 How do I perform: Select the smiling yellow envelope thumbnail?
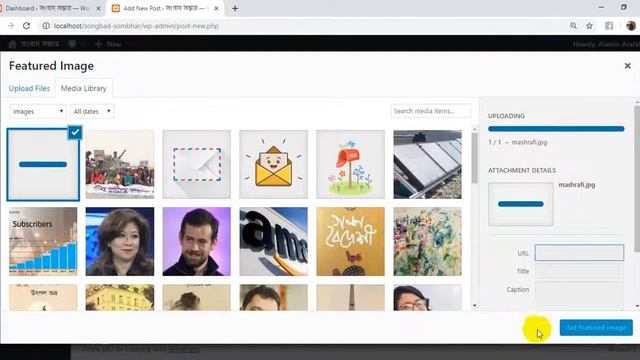[x=273, y=164]
